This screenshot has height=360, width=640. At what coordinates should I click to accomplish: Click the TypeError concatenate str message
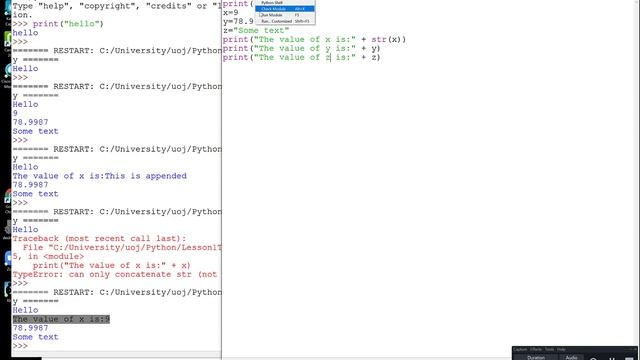click(x=115, y=275)
